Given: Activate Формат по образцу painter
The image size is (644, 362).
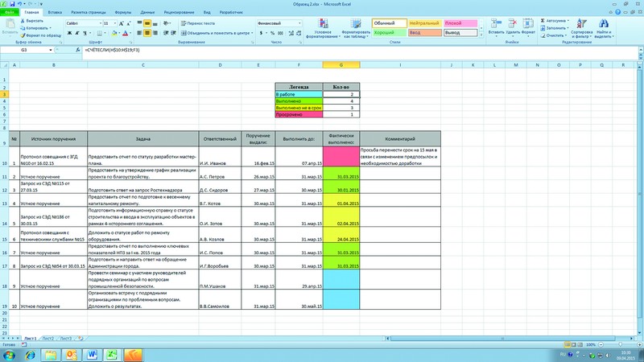Looking at the screenshot, I should pyautogui.click(x=41, y=35).
